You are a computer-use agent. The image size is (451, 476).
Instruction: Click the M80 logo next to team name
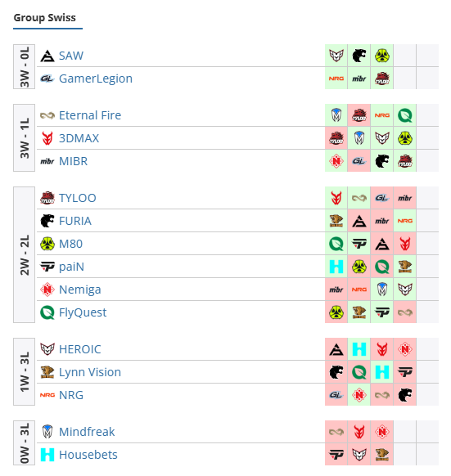click(47, 244)
